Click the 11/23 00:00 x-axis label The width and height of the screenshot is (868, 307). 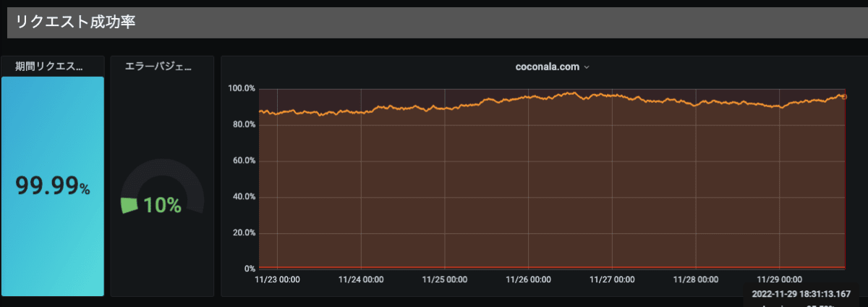278,279
